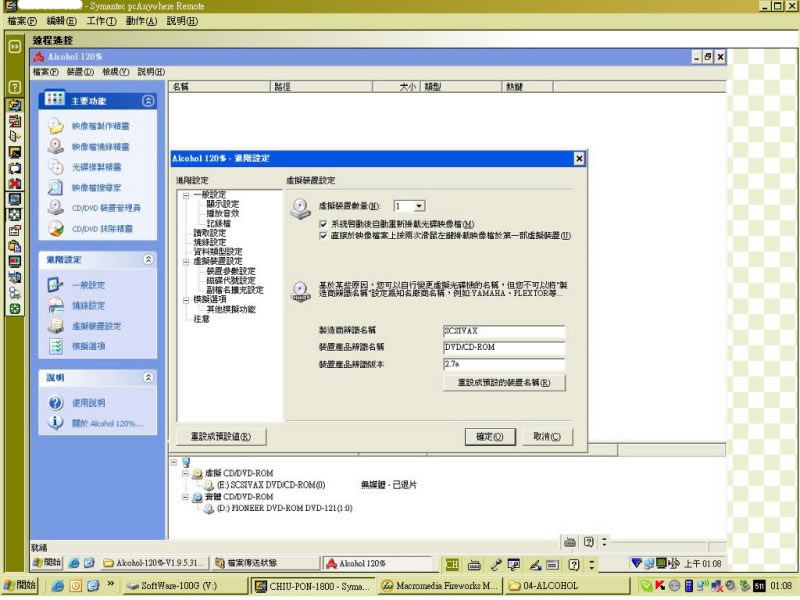This screenshot has width=800, height=600.
Task: Click 取消 to cancel the dialog
Action: coord(547,437)
